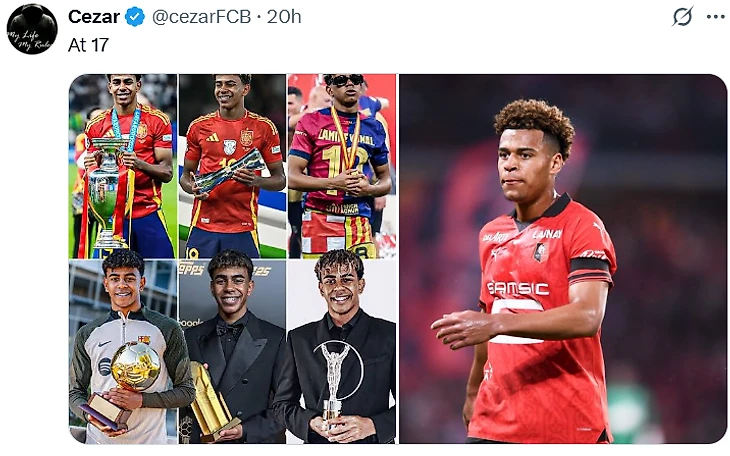This screenshot has width=730, height=456.
Task: Open the Cezar display name link
Action: coord(94,17)
